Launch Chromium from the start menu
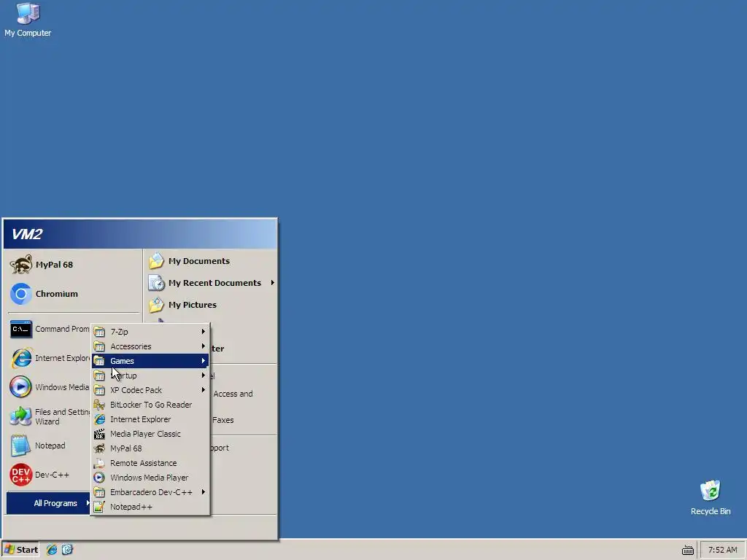 coord(73,294)
